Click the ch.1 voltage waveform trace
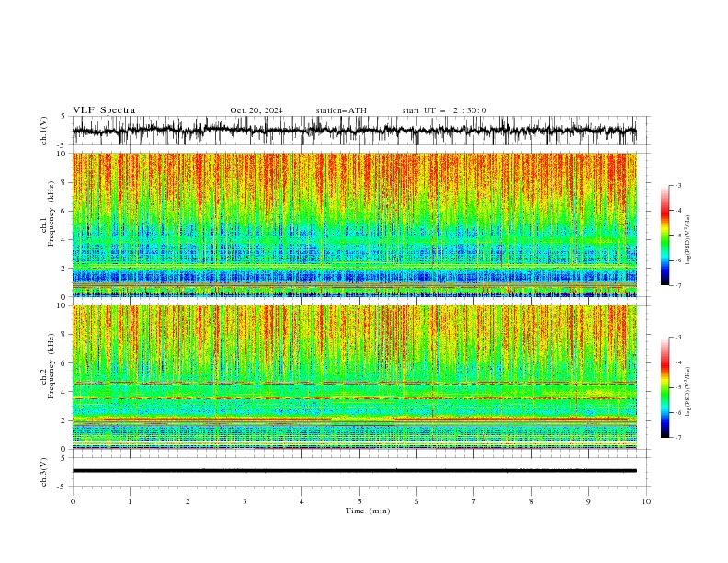The width and height of the screenshot is (728, 563). [354, 131]
